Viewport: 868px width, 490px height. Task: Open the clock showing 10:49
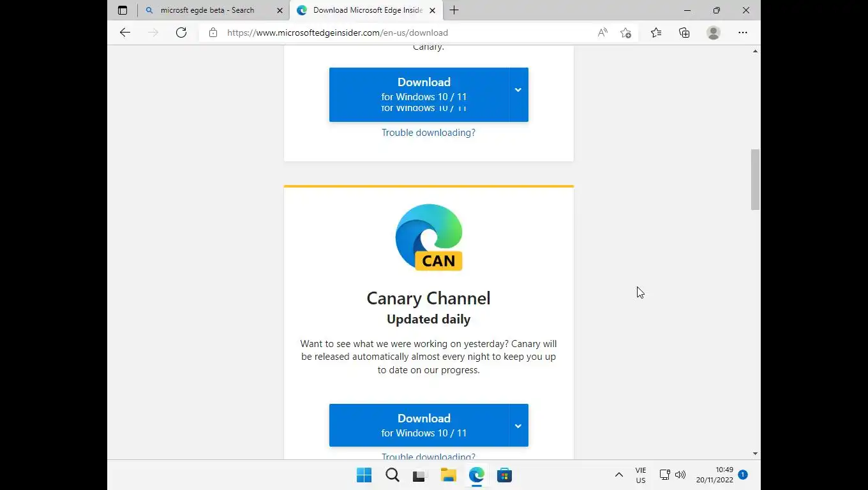(x=715, y=475)
